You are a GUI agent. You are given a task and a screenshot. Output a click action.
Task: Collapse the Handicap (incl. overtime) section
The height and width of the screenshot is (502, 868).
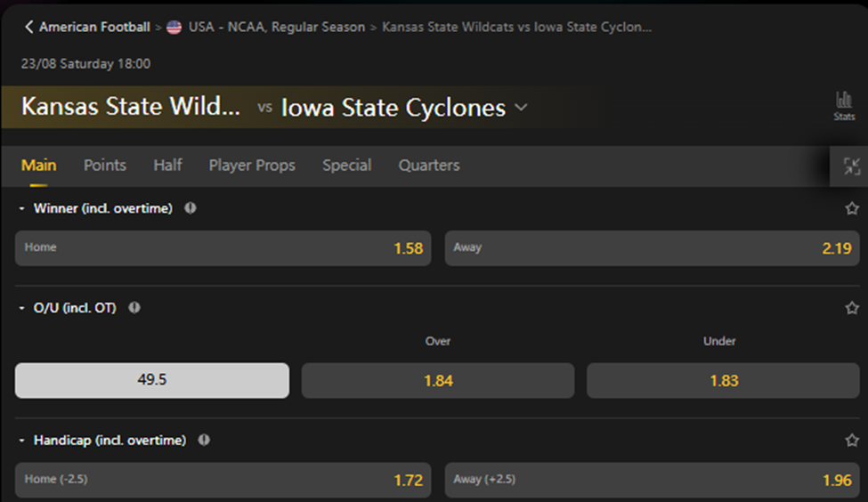[x=22, y=440]
